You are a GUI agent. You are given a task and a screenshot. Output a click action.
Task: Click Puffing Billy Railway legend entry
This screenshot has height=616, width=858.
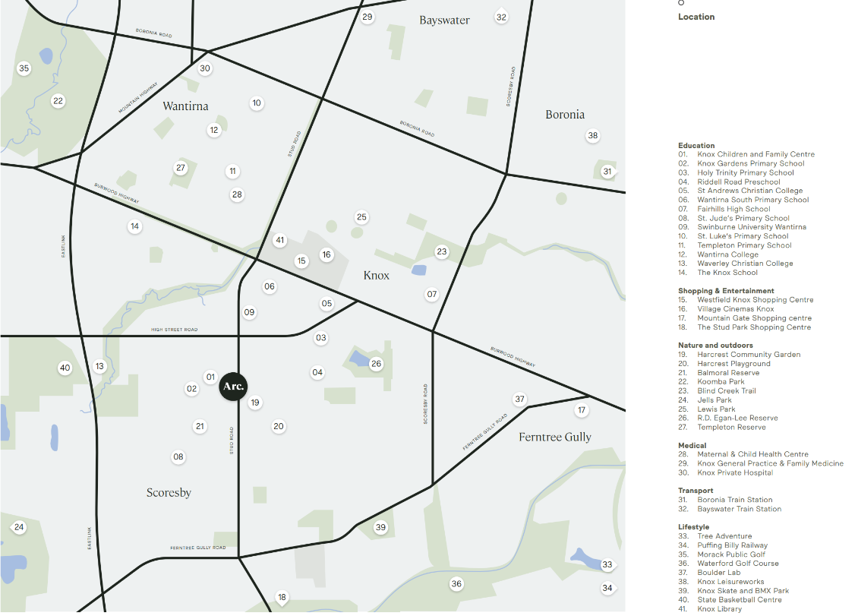723,545
